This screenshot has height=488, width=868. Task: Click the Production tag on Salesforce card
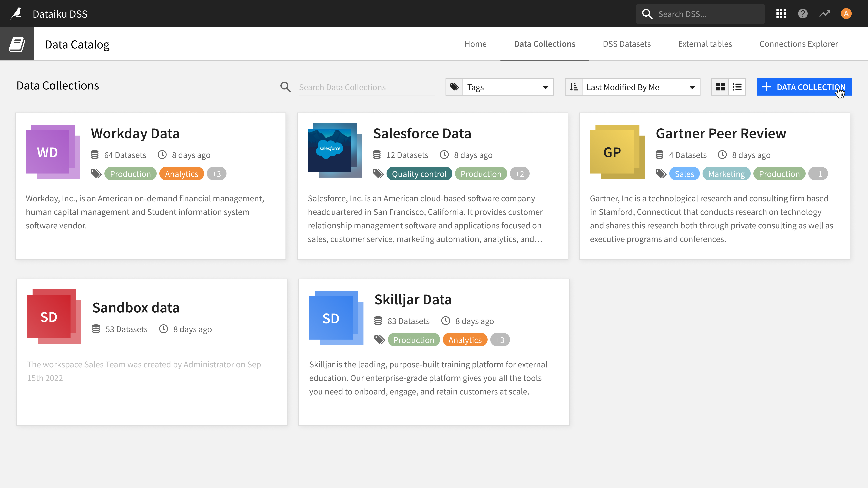click(x=481, y=174)
